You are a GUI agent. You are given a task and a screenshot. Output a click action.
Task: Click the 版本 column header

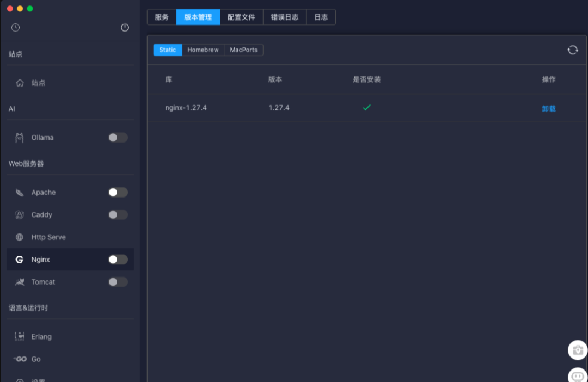click(x=275, y=79)
